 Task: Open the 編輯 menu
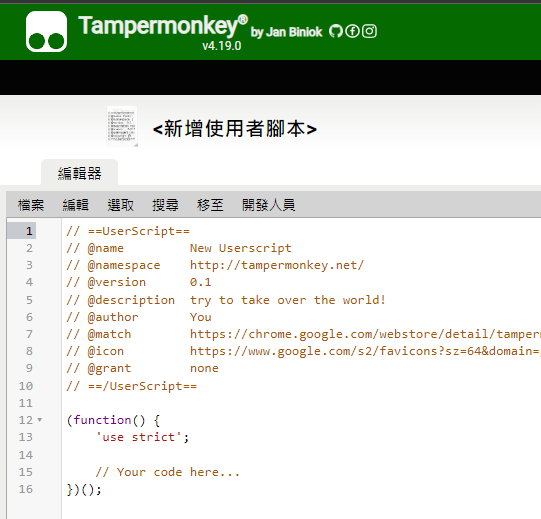pos(76,205)
